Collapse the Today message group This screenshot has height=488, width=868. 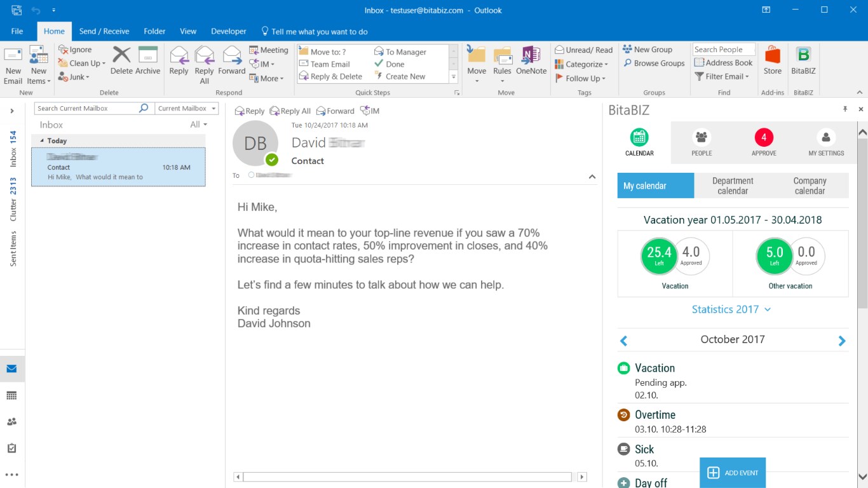tap(42, 141)
